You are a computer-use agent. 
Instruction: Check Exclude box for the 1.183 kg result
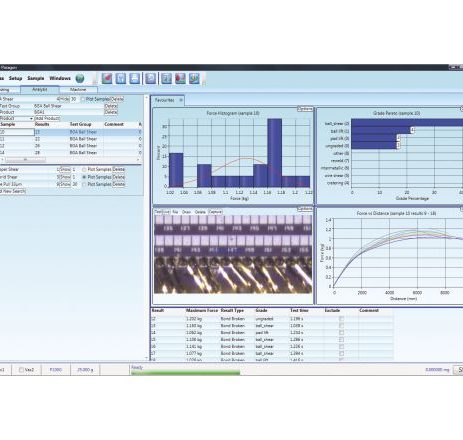coord(341,326)
